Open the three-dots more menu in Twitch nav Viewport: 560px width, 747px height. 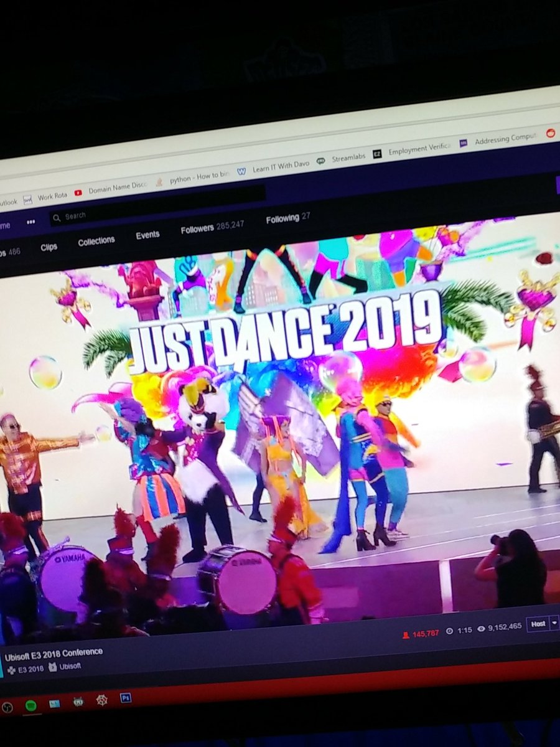[31, 222]
